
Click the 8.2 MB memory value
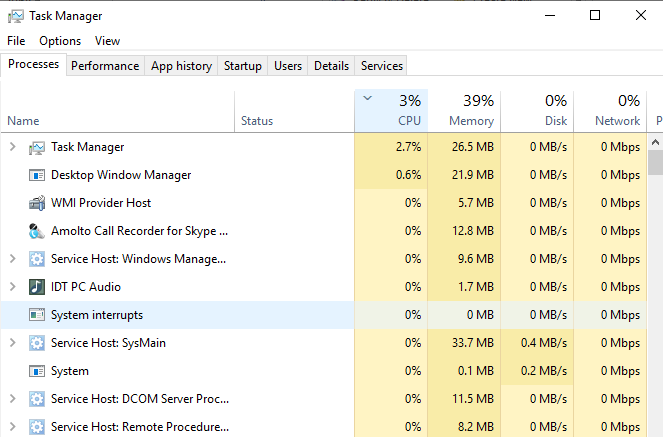pyautogui.click(x=476, y=427)
